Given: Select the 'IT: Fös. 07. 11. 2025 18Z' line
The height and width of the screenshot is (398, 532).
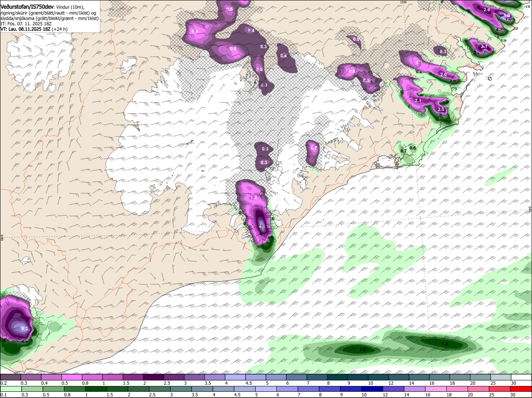Looking at the screenshot, I should [x=26, y=24].
